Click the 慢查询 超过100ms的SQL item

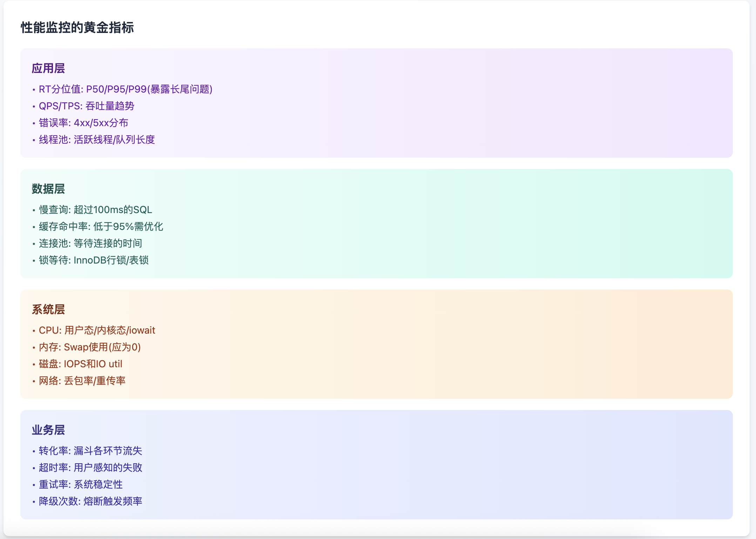tap(95, 210)
